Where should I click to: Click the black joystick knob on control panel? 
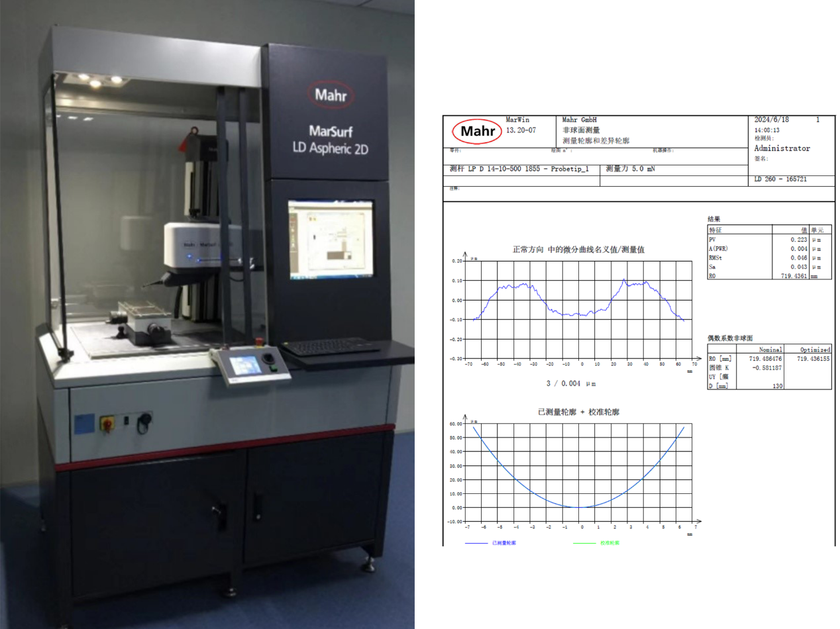[269, 360]
